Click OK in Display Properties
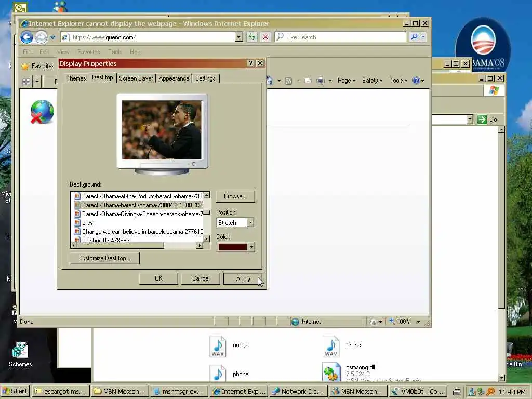The width and height of the screenshot is (532, 399). tap(158, 278)
